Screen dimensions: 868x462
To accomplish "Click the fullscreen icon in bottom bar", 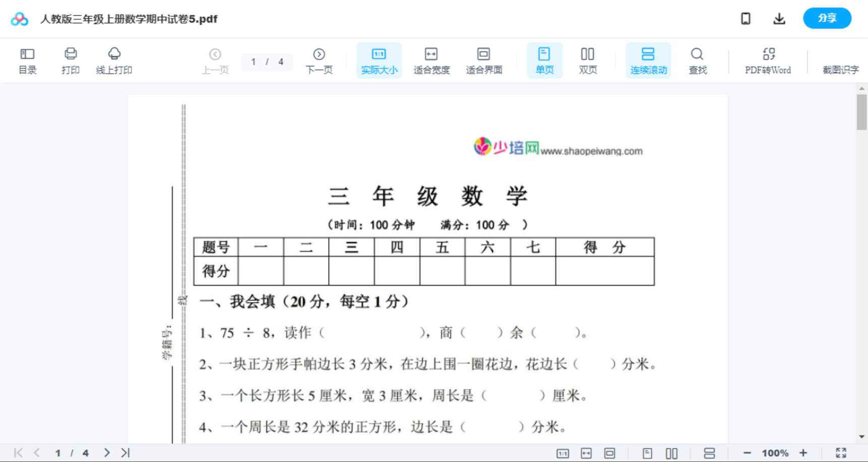I will coord(841,452).
